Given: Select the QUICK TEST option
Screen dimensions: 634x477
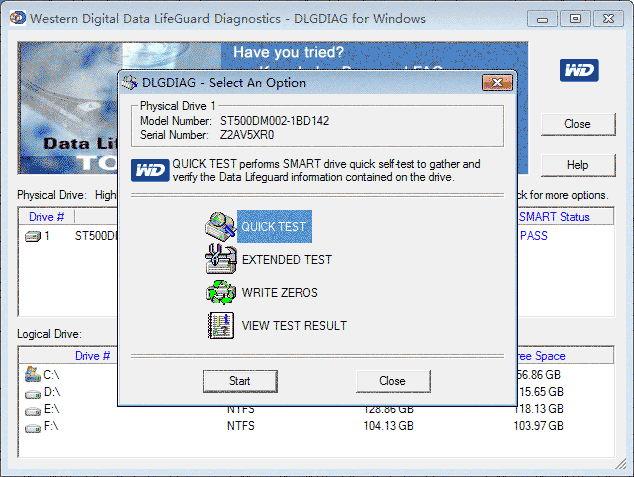Looking at the screenshot, I should [x=274, y=226].
